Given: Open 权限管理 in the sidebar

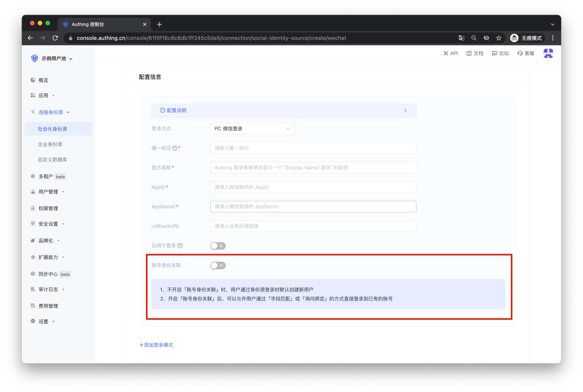Looking at the screenshot, I should (48, 208).
